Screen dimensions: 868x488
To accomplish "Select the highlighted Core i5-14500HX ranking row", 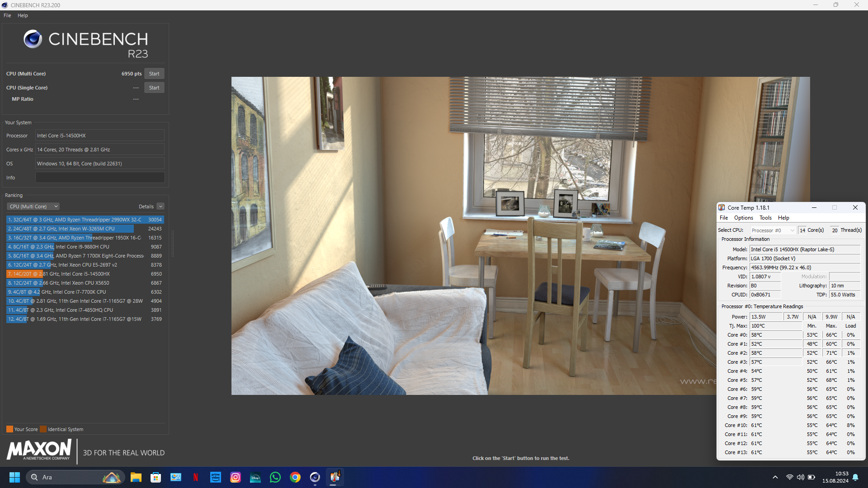I will [x=85, y=274].
